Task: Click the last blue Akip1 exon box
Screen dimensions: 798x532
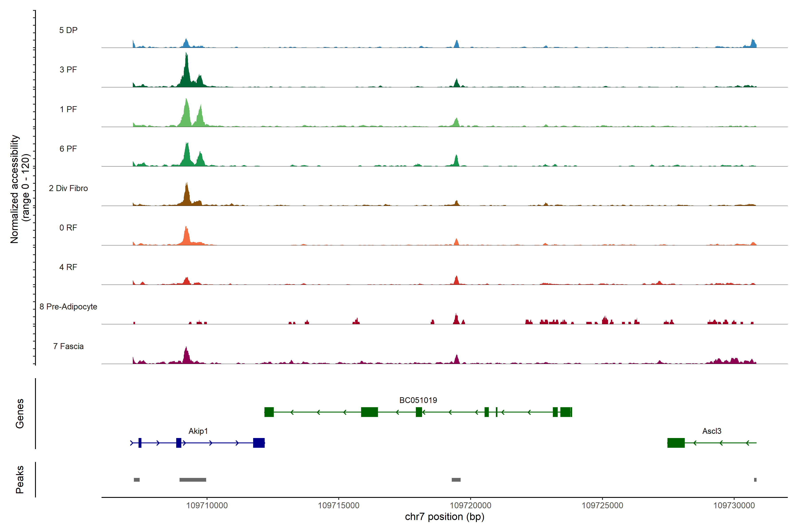Action: (x=259, y=443)
